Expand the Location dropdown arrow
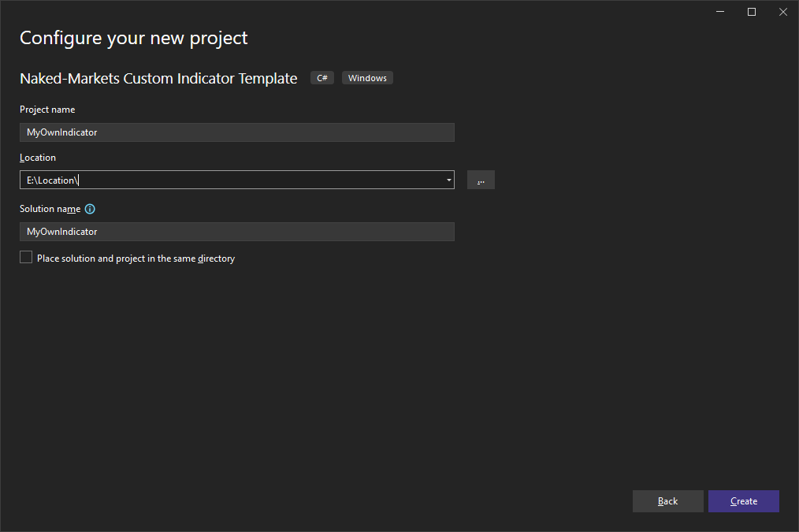 click(448, 180)
